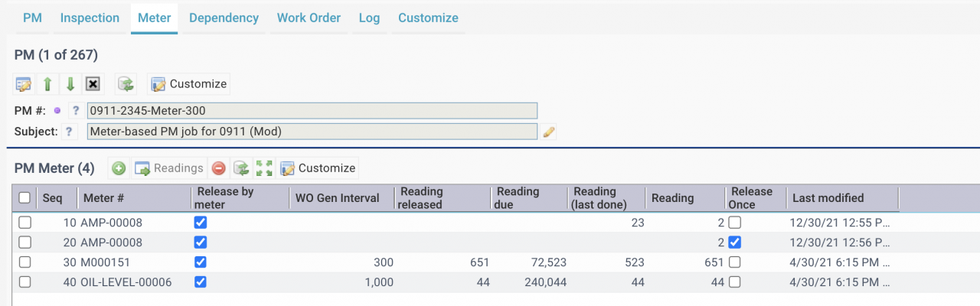The height and width of the screenshot is (306, 980).
Task: Switch to the Work Order tab
Action: click(309, 18)
